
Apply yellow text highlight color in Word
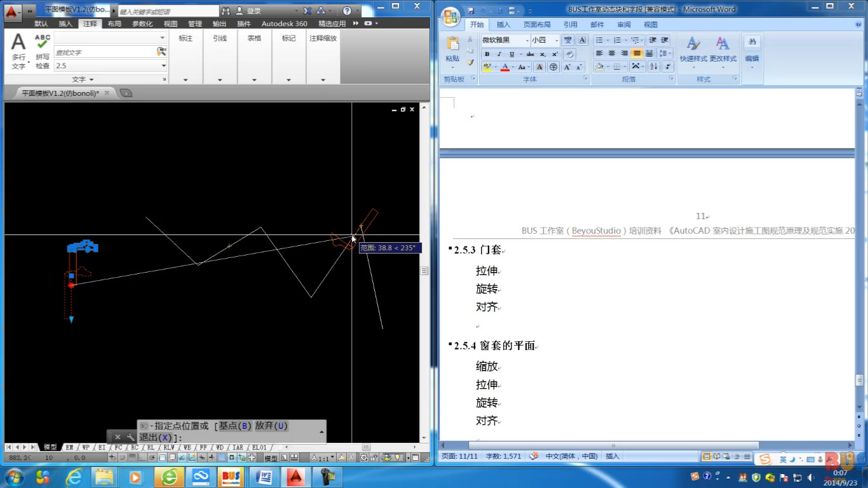[x=487, y=67]
